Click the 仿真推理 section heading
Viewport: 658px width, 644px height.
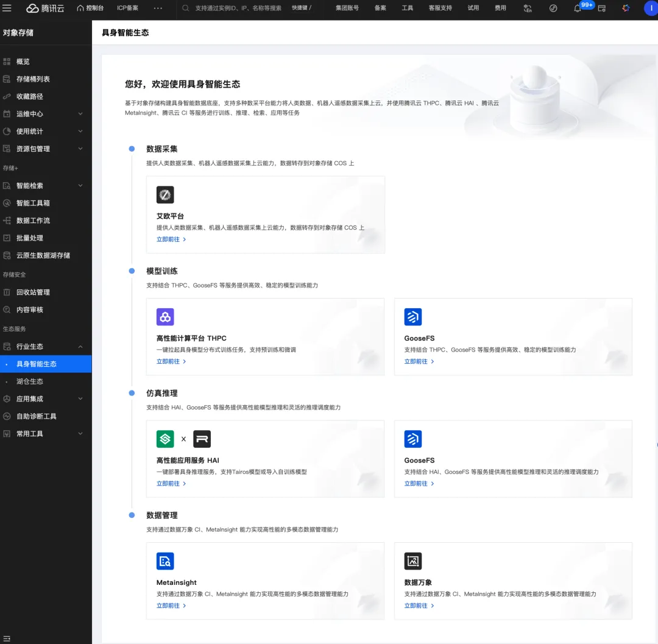pos(162,393)
